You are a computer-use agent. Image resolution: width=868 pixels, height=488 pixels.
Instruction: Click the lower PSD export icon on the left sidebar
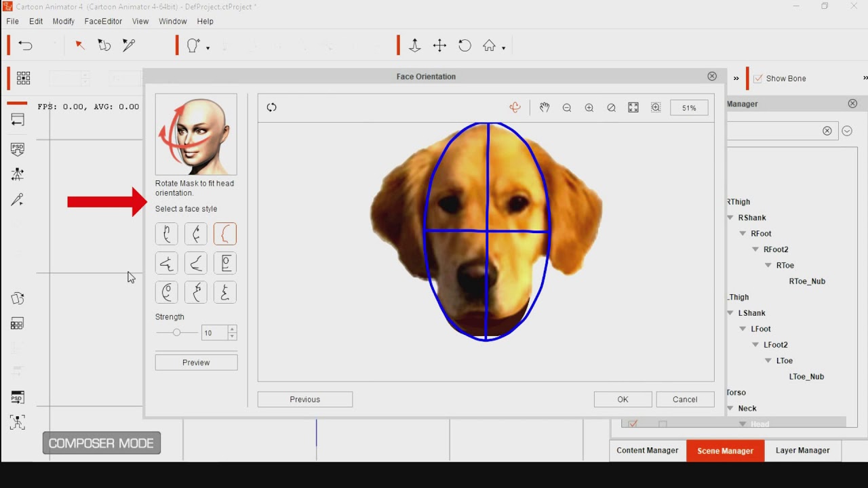click(18, 397)
